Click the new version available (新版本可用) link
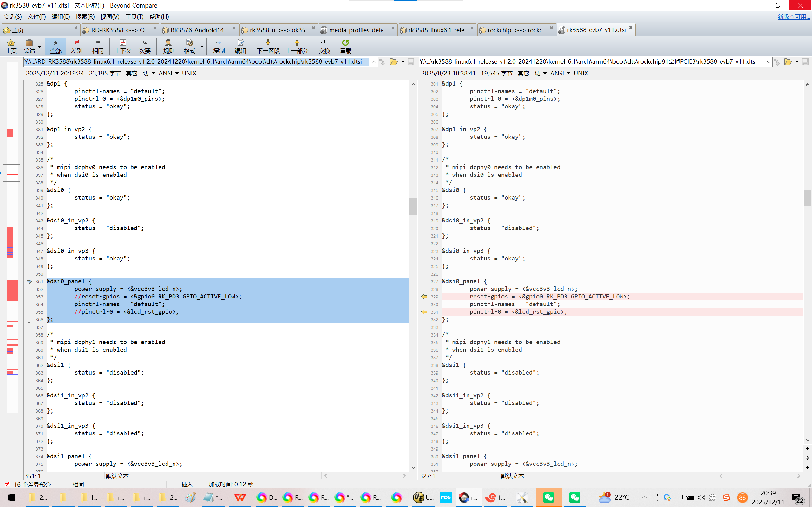812x507 pixels. pos(793,16)
